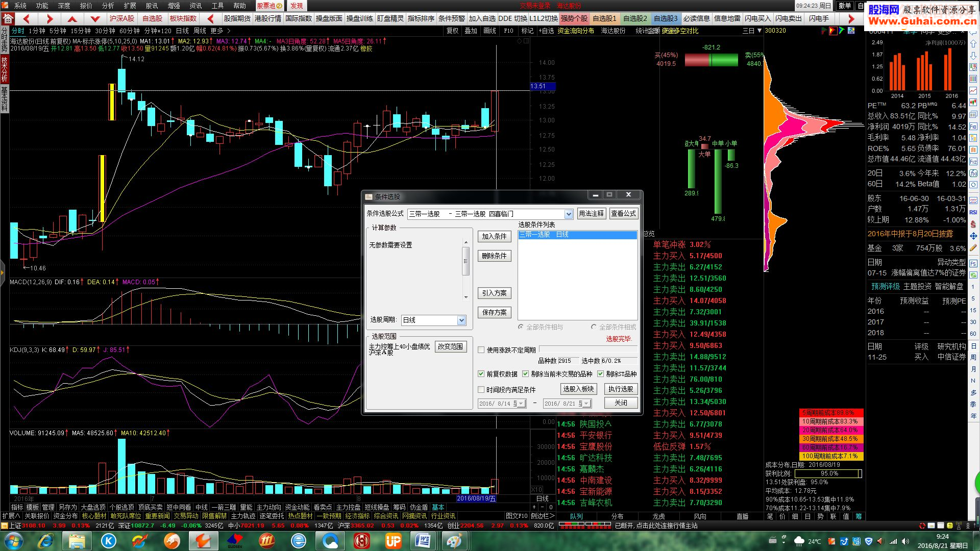Click 执行选股 button
Viewport: 980px width, 551px height.
click(x=621, y=389)
